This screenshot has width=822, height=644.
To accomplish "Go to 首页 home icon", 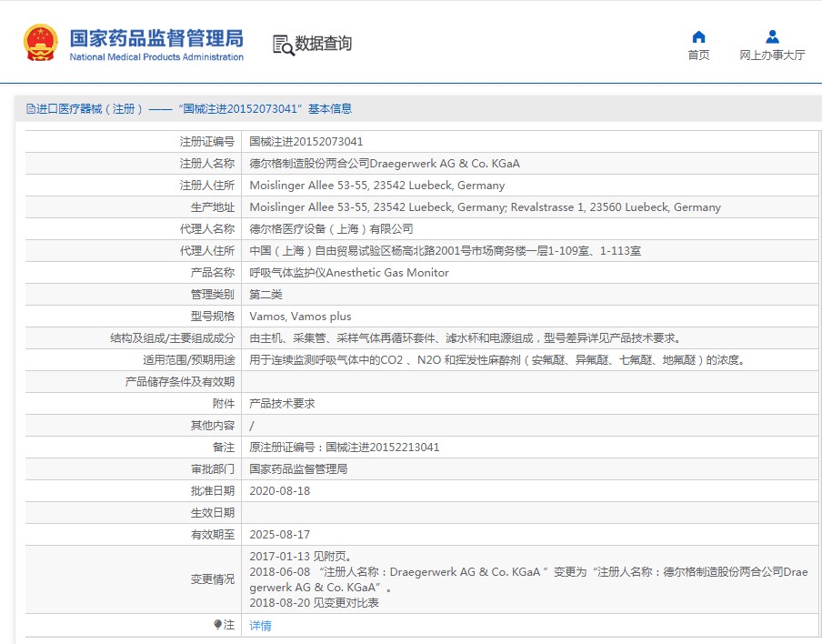I will click(699, 36).
